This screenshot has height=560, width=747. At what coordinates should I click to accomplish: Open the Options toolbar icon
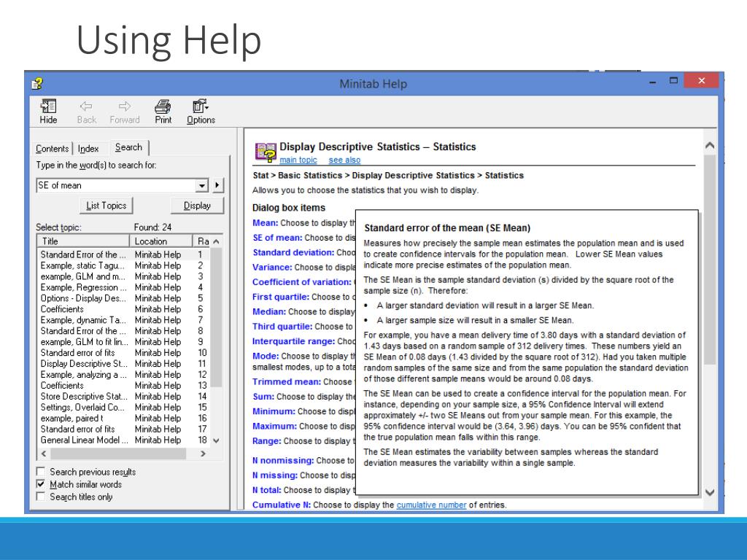201,112
